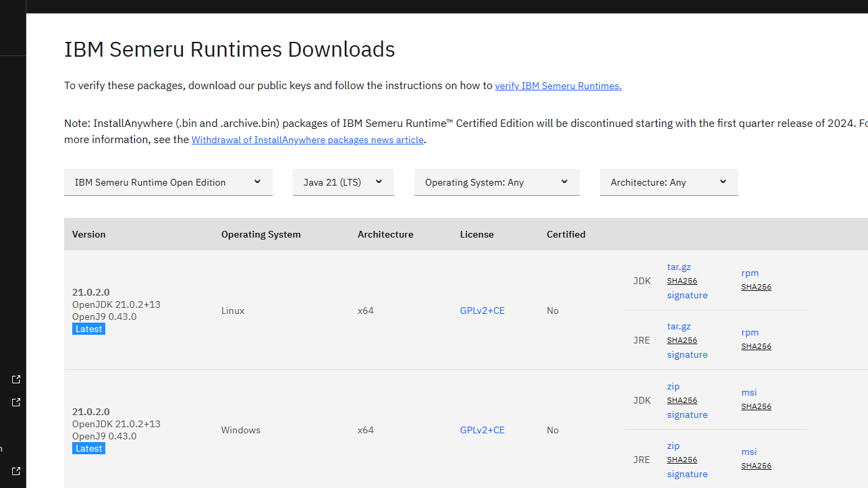This screenshot has height=488, width=868.
Task: Open the IBM Semeru Runtime Open Edition dropdown
Action: coord(168,182)
